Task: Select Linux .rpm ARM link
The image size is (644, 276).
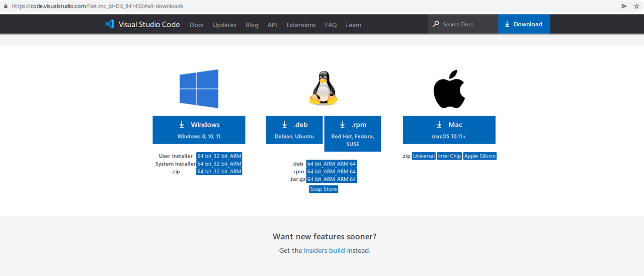Action: coord(329,172)
